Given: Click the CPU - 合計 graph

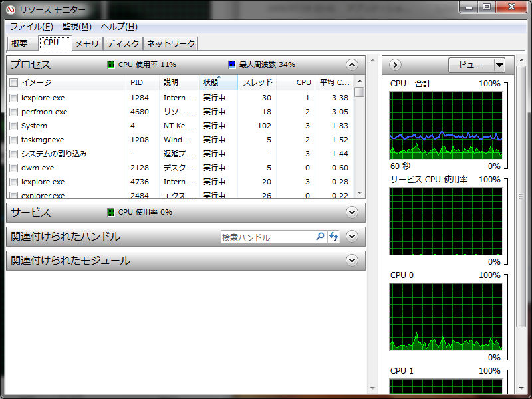Looking at the screenshot, I should pos(446,125).
